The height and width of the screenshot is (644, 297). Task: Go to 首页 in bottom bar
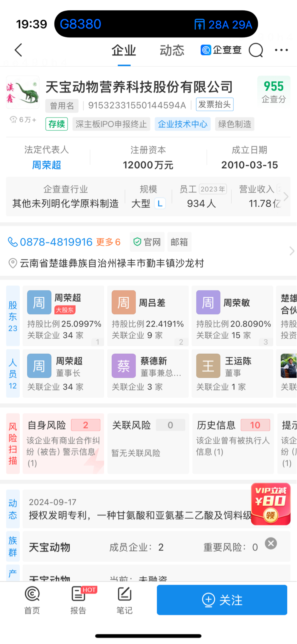click(x=32, y=600)
